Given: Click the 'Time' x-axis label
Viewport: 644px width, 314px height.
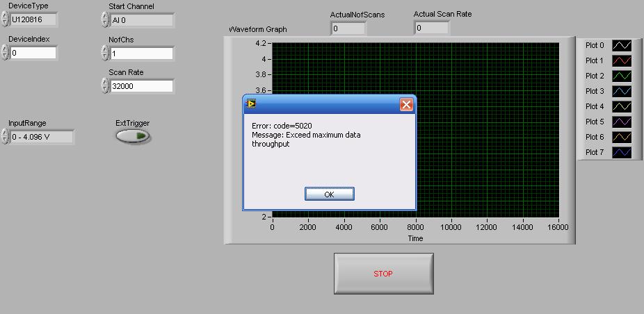Looking at the screenshot, I should [x=415, y=238].
